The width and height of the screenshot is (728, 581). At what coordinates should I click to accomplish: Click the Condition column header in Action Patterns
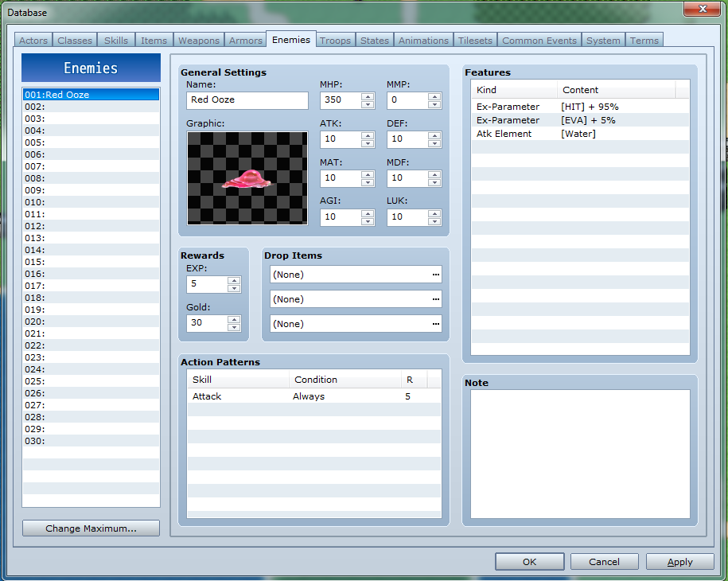click(345, 380)
